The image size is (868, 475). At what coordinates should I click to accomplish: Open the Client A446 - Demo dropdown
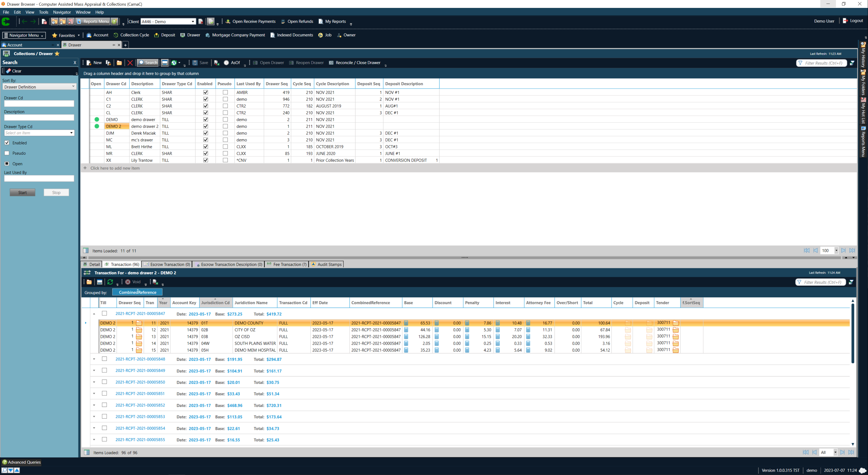(x=193, y=21)
